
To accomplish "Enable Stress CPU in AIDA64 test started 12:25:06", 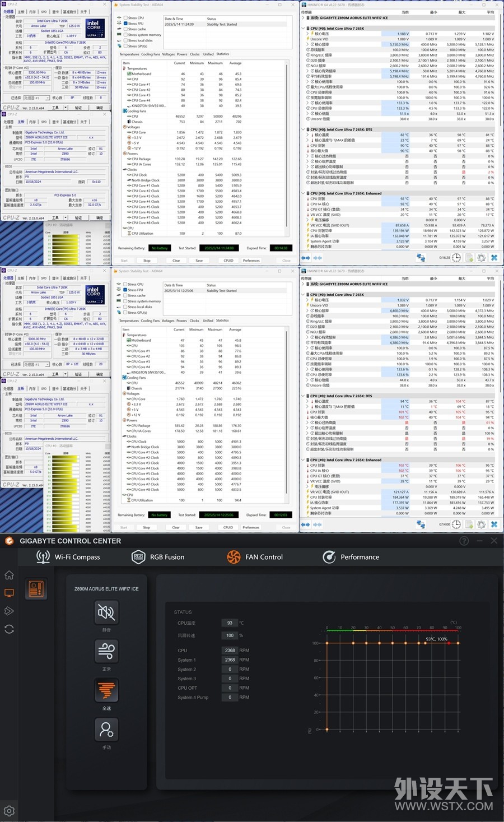I will [125, 284].
